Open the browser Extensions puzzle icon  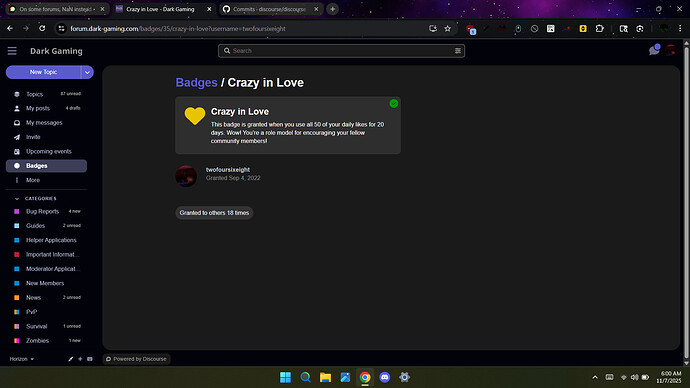coord(599,29)
